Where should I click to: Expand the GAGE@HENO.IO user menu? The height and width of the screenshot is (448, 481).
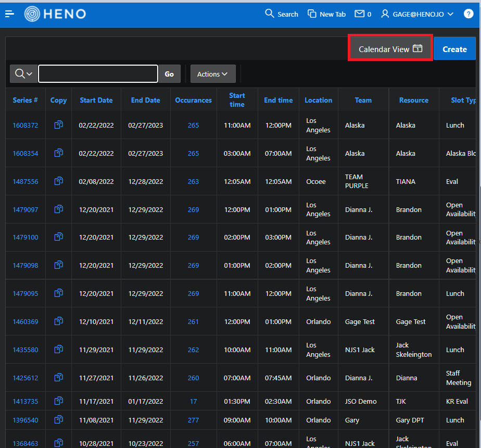(417, 14)
